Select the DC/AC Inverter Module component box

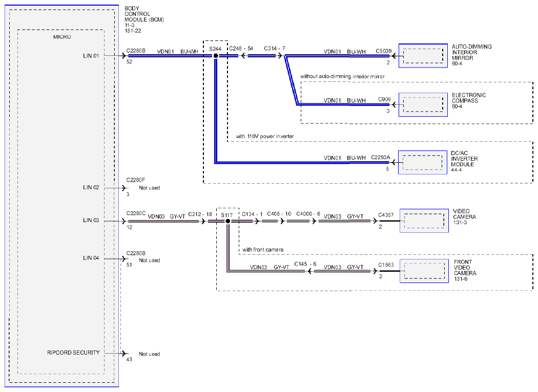[423, 162]
